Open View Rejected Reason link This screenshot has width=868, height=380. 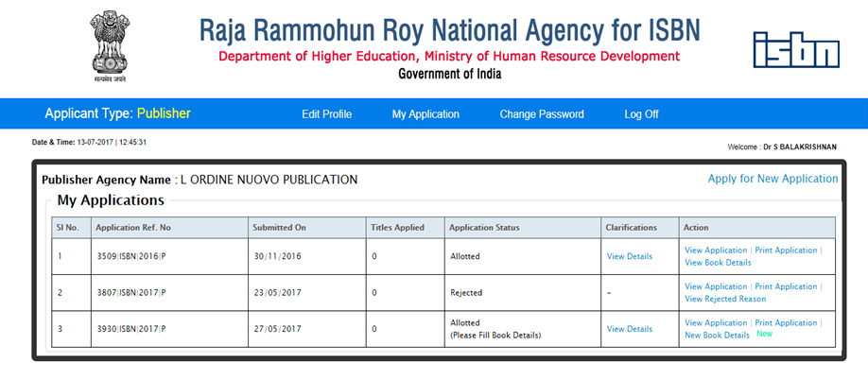tap(725, 299)
